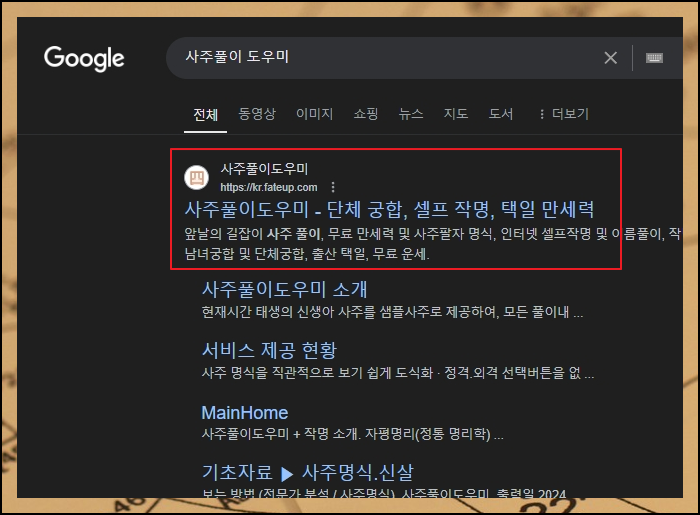The width and height of the screenshot is (700, 515).
Task: Click the description 사주풀이도우미 + 작명 소개
Action: tap(352, 434)
